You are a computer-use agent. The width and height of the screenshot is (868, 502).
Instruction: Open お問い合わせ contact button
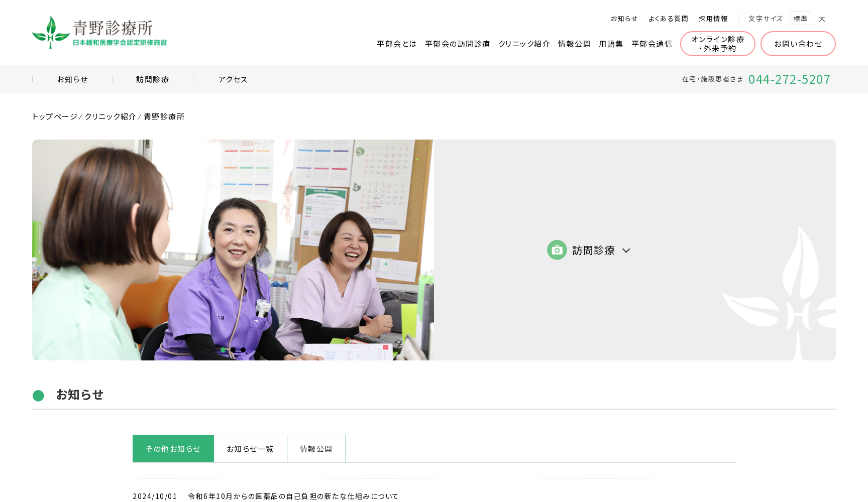coord(798,44)
